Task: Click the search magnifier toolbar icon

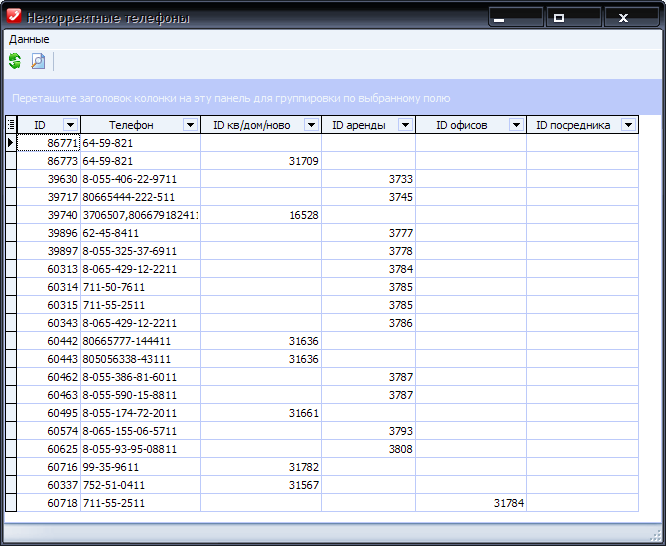Action: pos(38,62)
